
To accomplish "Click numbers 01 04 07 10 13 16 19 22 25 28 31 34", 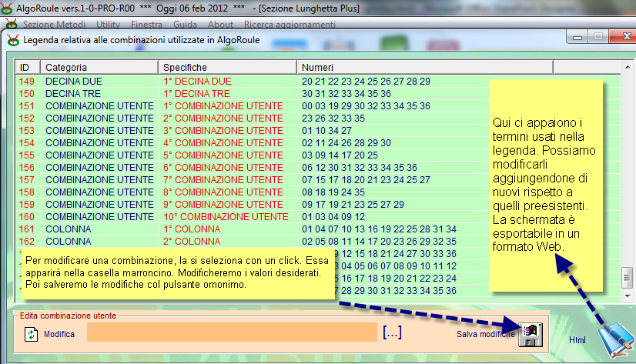I will [380, 229].
